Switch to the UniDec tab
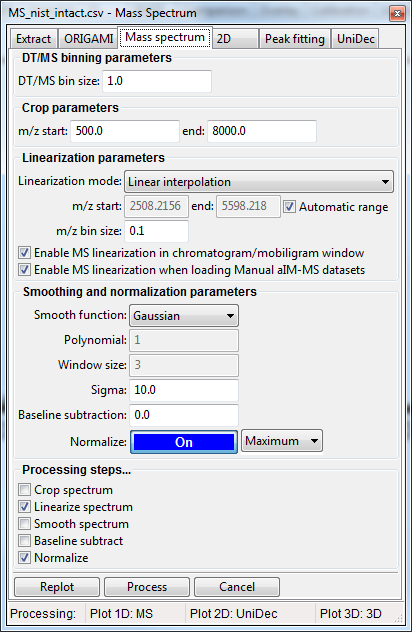The height and width of the screenshot is (632, 412). click(355, 39)
